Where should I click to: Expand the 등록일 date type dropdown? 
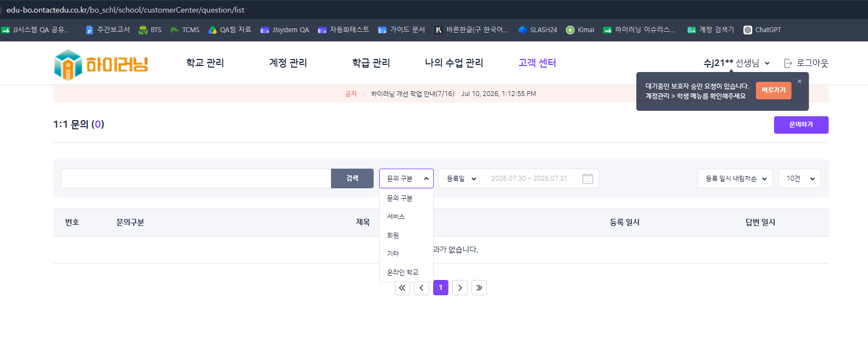coord(462,178)
